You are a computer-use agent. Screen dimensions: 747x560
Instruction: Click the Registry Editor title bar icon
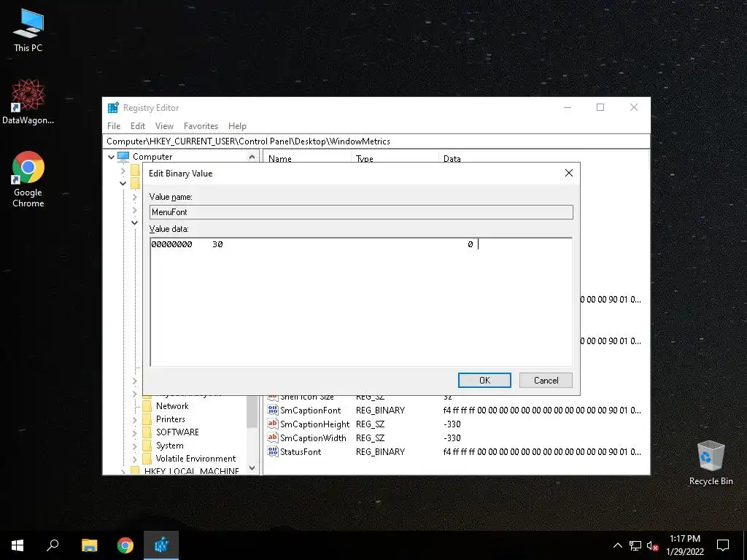(113, 108)
